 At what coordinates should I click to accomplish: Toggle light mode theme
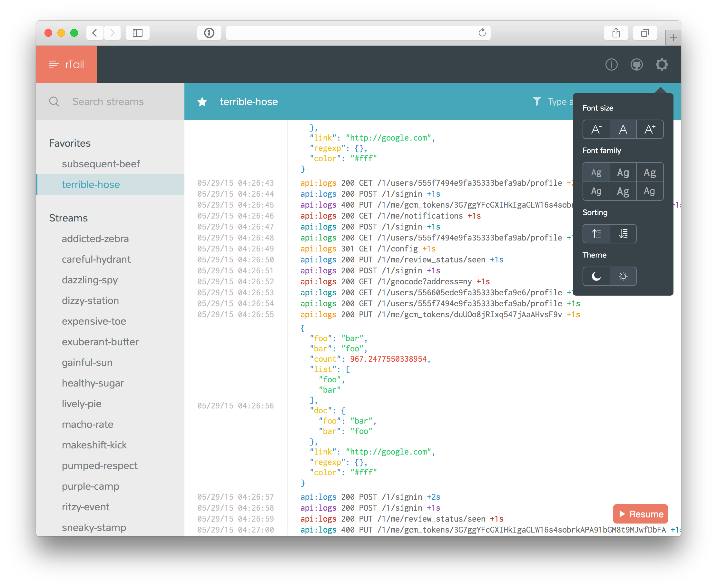623,276
